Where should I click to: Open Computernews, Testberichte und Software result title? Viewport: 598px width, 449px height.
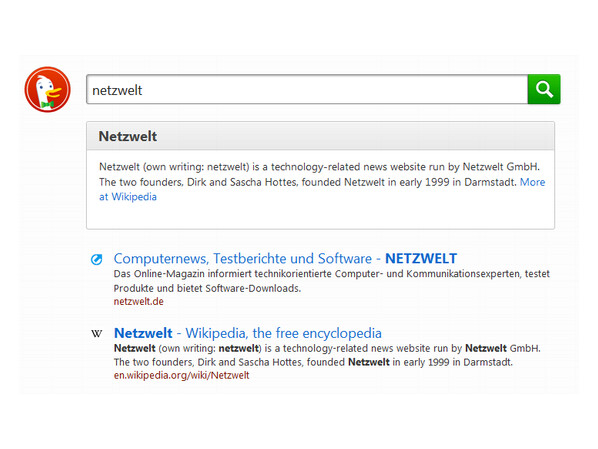[x=285, y=258]
